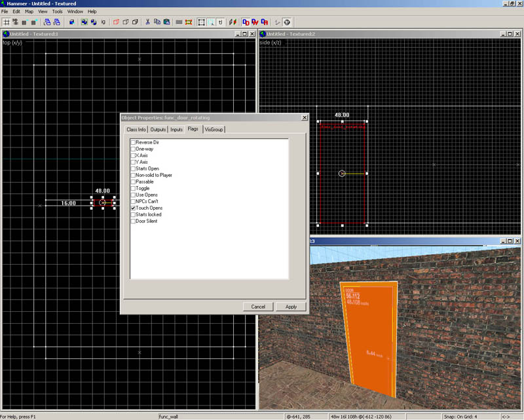Uncheck the Touch Opens flag
The image size is (524, 420).
[x=133, y=208]
